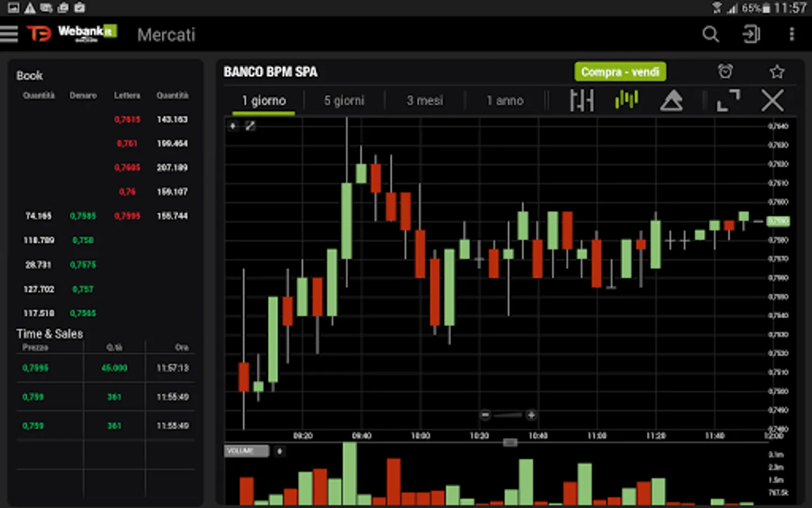The height and width of the screenshot is (508, 812).
Task: Click the Lettera column header
Action: pyautogui.click(x=127, y=95)
